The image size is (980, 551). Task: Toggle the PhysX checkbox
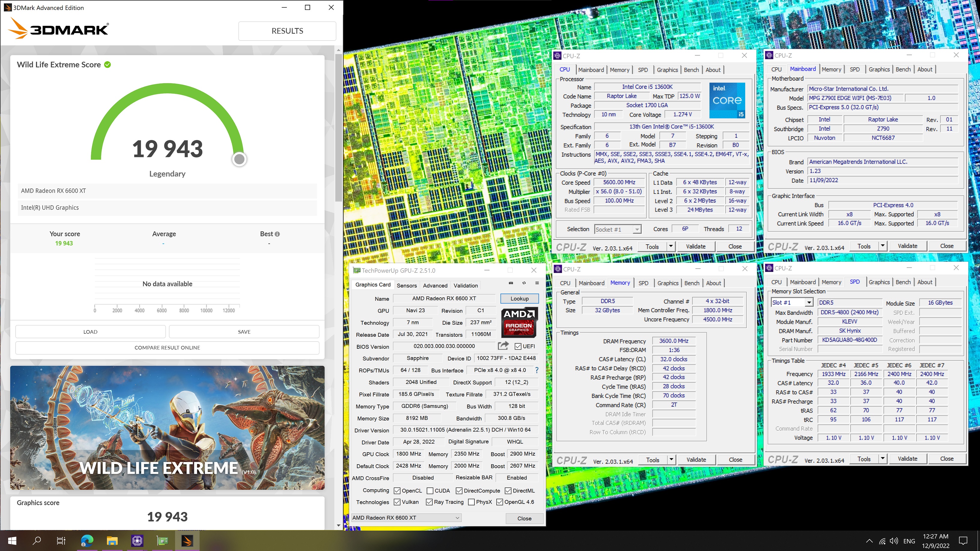471,502
